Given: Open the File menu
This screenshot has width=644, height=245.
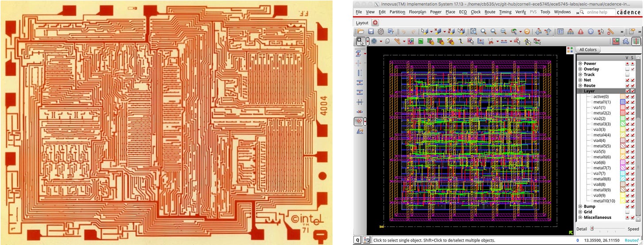Looking at the screenshot, I should tap(359, 12).
